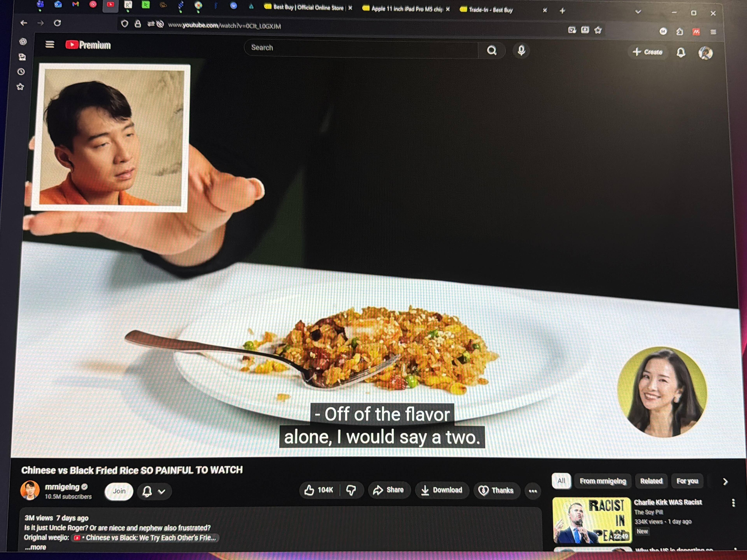747x560 pixels.
Task: Open the YouTube hamburger guide menu
Action: point(50,45)
